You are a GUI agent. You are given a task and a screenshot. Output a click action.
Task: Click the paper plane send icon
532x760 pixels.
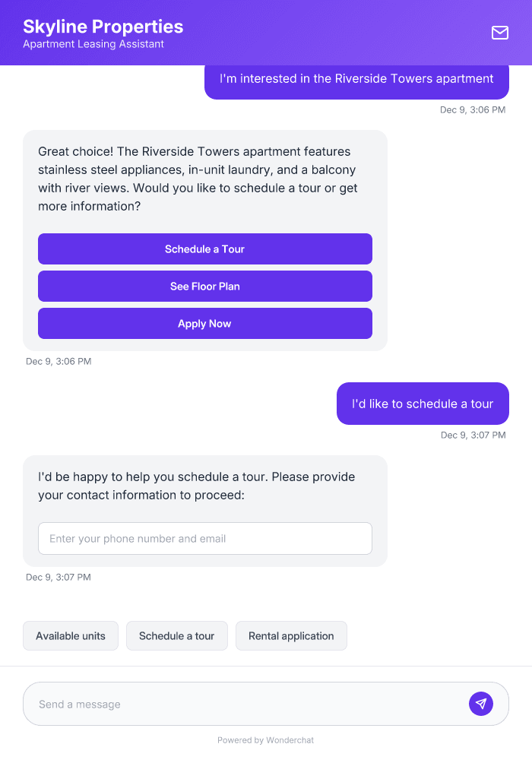[481, 703]
